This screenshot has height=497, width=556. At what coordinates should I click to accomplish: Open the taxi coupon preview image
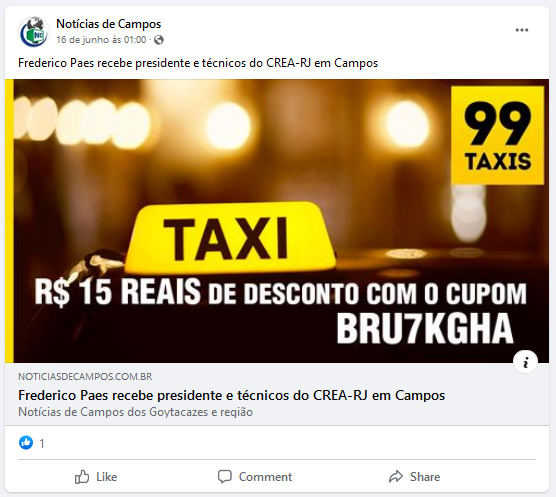click(277, 221)
